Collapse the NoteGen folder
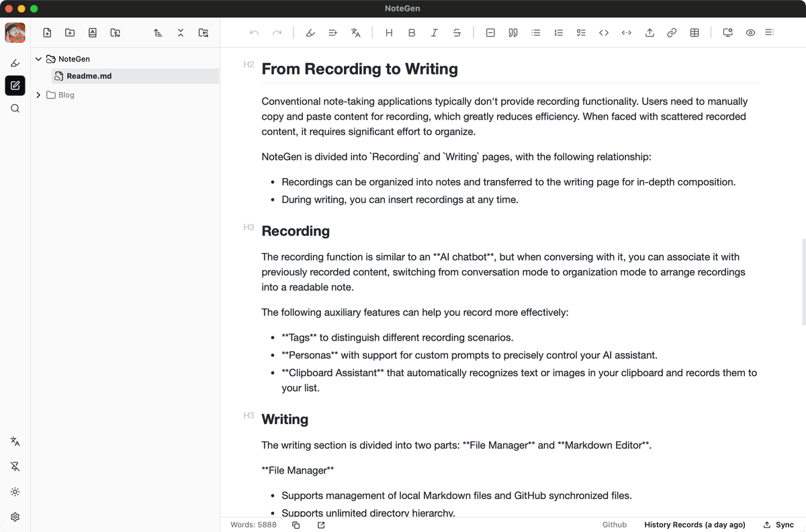806x532 pixels. (x=38, y=58)
